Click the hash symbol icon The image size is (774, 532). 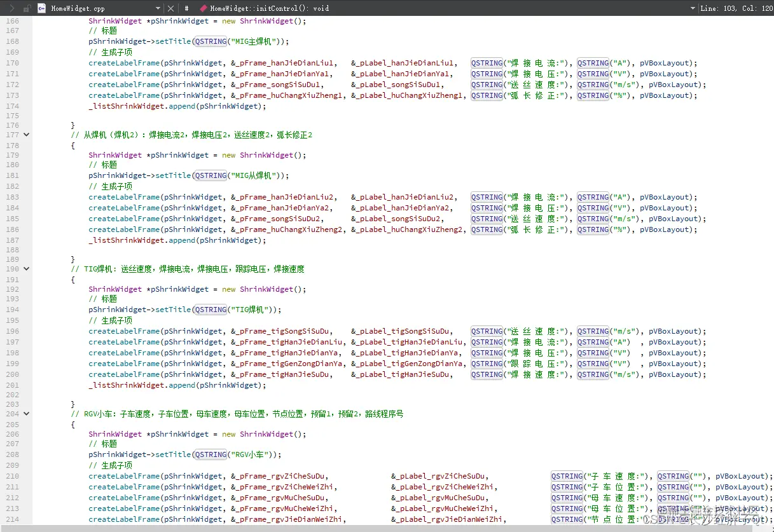186,8
